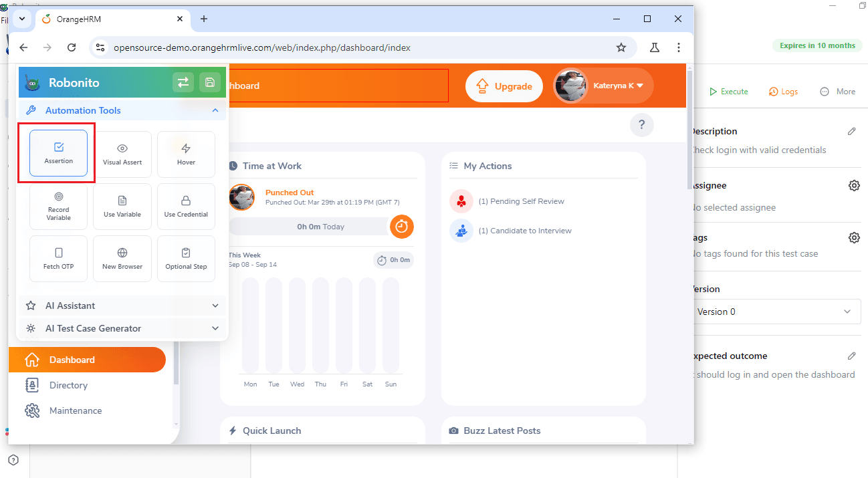Click the browser back arrow

tap(23, 47)
